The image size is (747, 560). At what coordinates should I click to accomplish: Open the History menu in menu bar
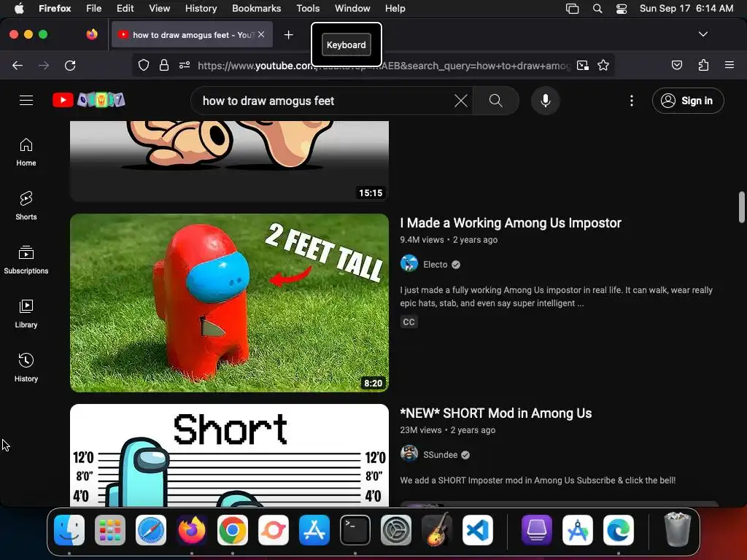[x=201, y=8]
